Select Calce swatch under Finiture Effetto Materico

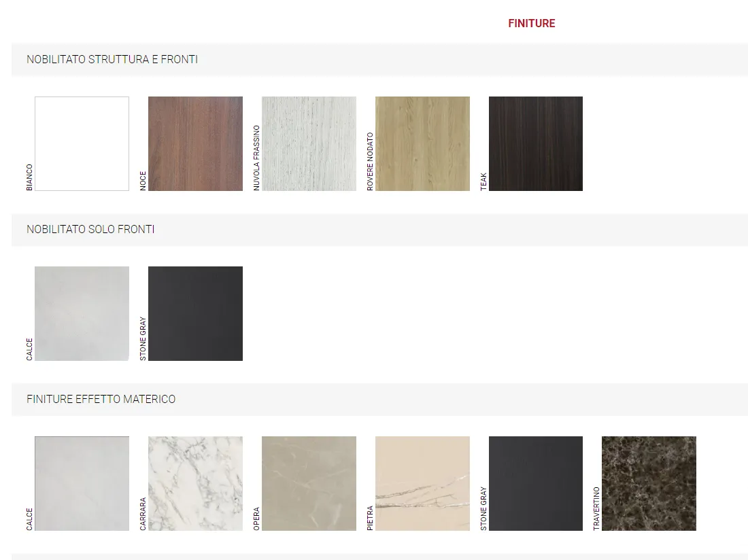point(82,483)
